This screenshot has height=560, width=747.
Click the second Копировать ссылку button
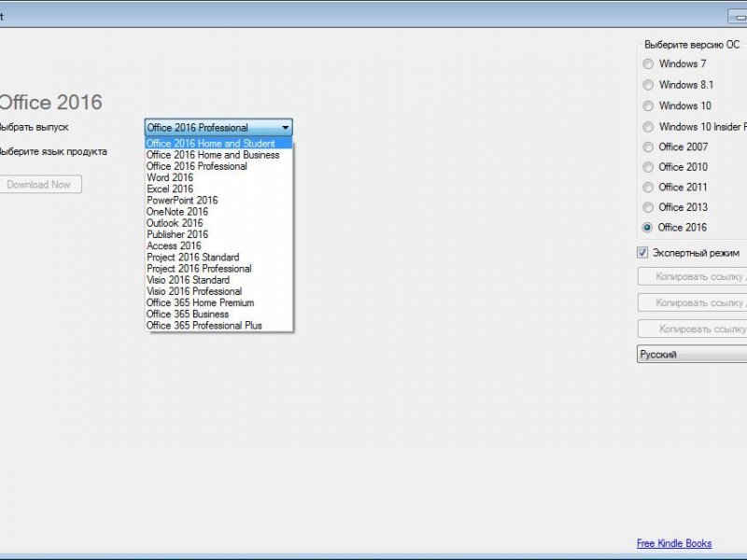692,302
